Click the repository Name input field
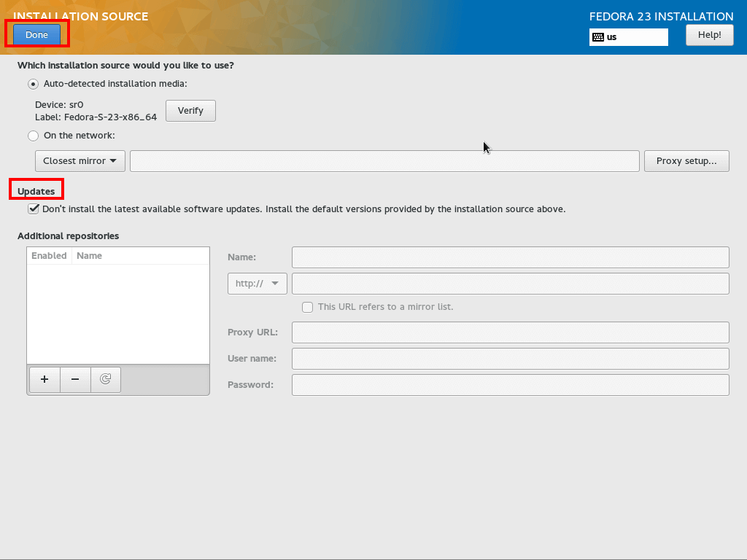This screenshot has width=747, height=560. point(510,257)
